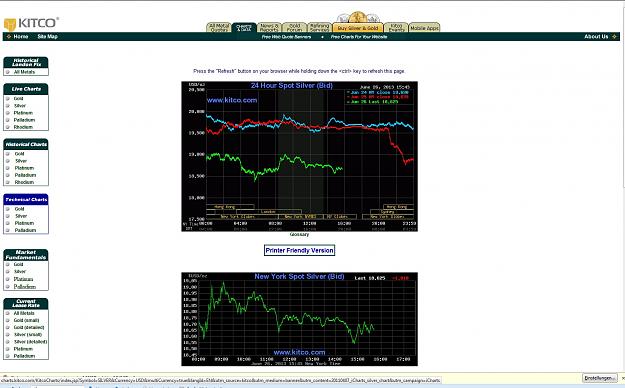The height and width of the screenshot is (388, 625).
Task: Click Free Web Quote Banners link
Action: point(286,37)
